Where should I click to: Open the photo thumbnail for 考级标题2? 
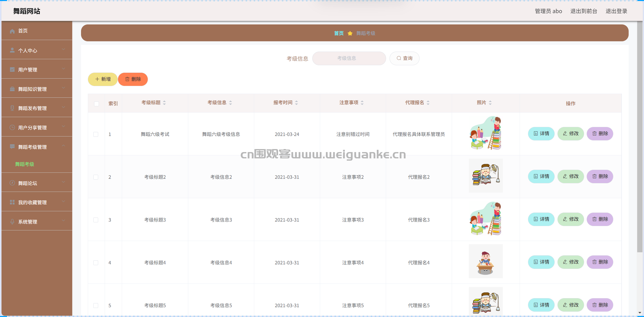tap(486, 176)
